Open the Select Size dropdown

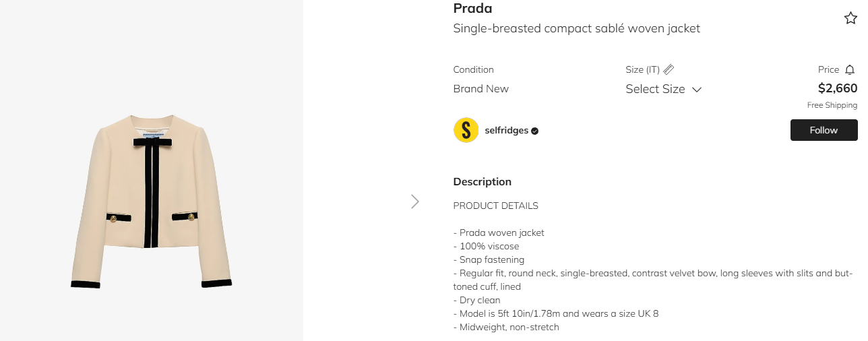pyautogui.click(x=655, y=89)
